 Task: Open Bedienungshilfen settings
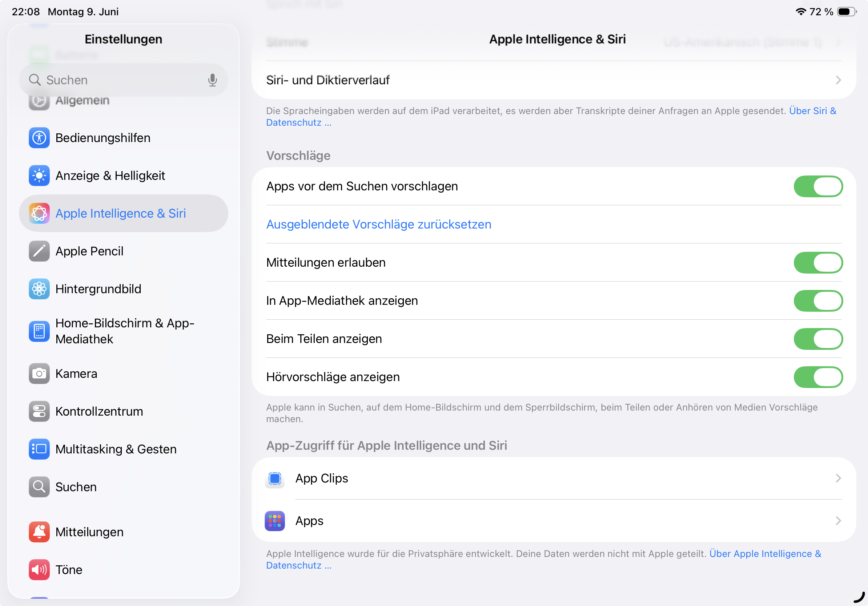tap(123, 138)
